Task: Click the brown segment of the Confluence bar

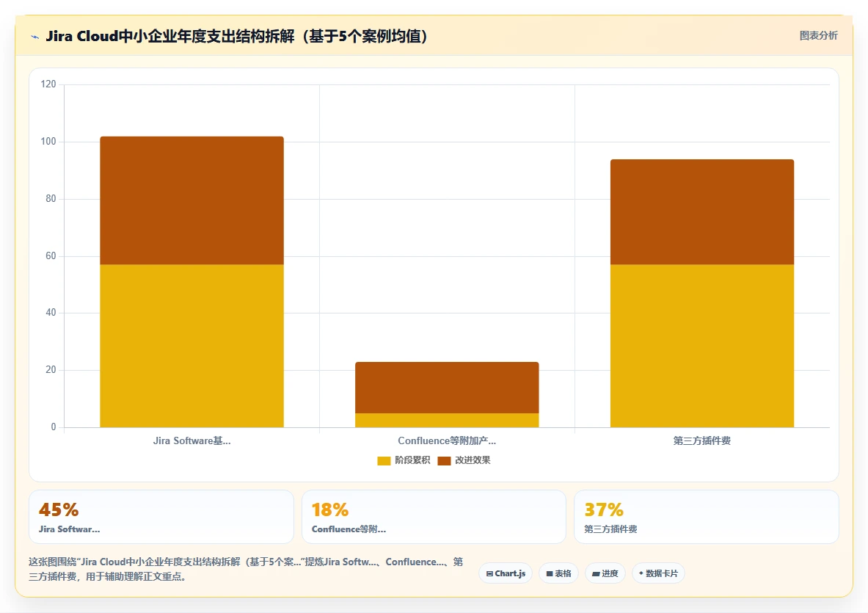Action: click(x=447, y=388)
